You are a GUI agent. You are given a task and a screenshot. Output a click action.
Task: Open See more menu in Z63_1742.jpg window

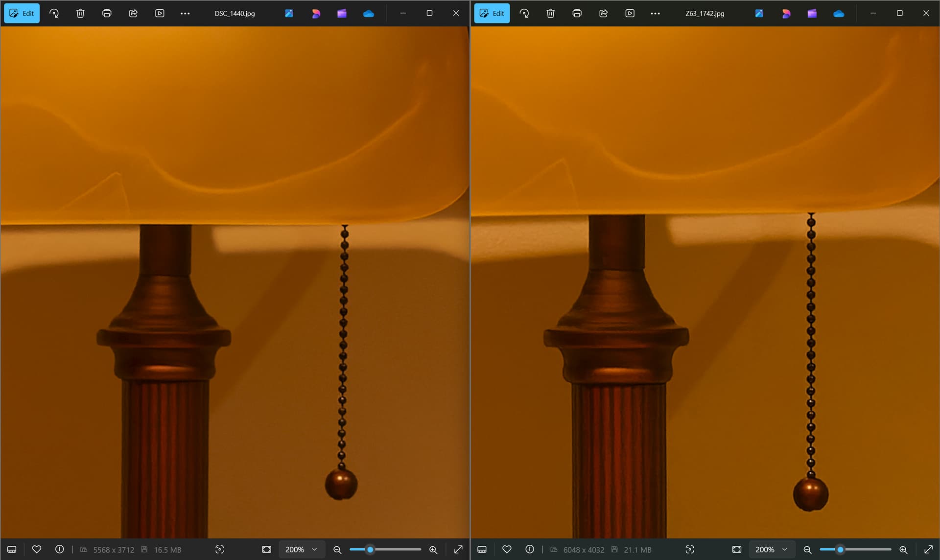pos(655,13)
